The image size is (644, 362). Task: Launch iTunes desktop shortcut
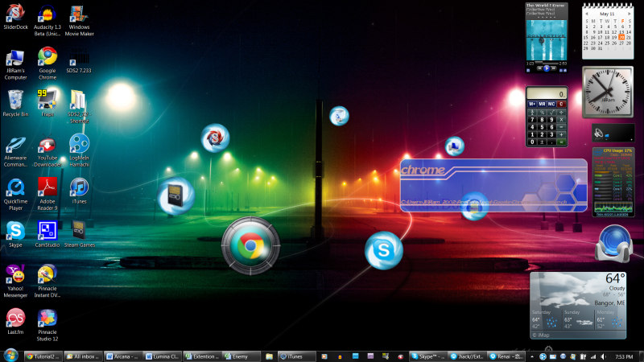(x=79, y=191)
